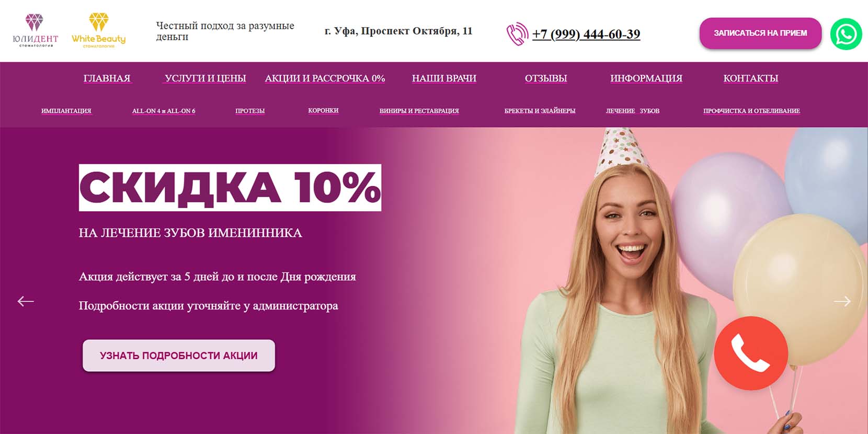Open WhatsApp chat via green icon
This screenshot has width=868, height=434.
[846, 35]
